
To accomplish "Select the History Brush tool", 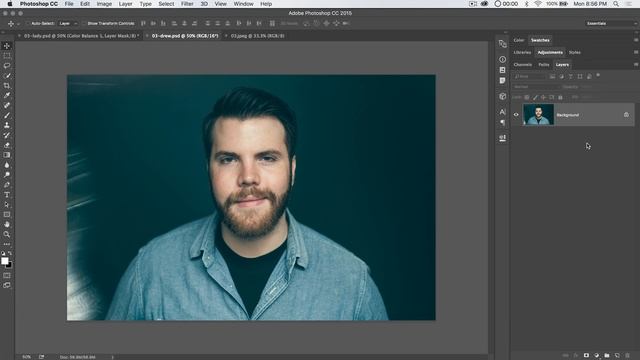I will click(7, 135).
